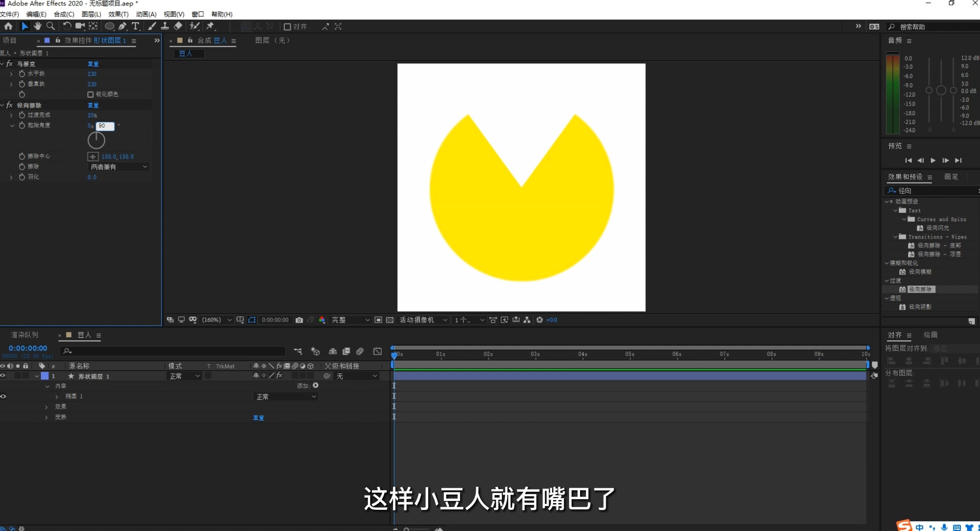Click the hide shy layers icon

[333, 351]
